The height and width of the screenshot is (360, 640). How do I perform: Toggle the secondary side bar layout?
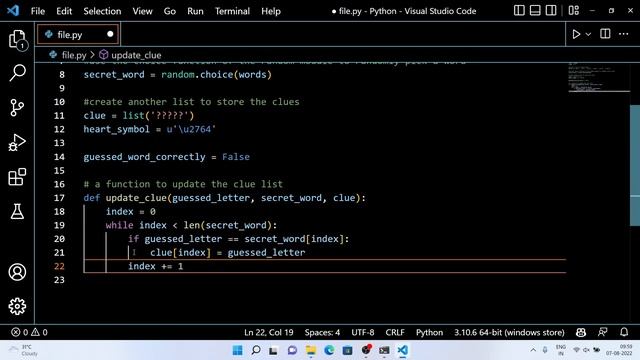point(551,11)
